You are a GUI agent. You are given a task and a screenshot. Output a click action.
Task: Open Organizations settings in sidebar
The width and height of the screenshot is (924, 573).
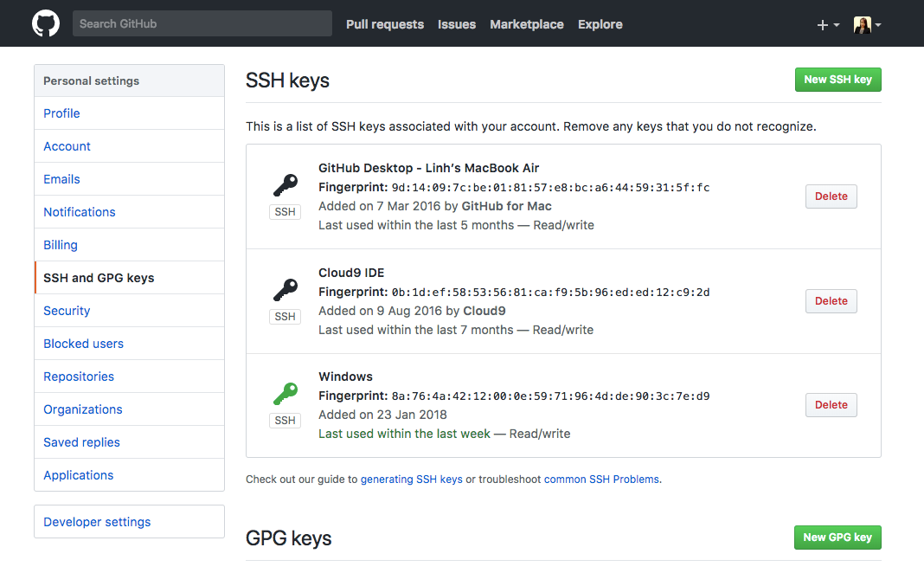(129, 409)
